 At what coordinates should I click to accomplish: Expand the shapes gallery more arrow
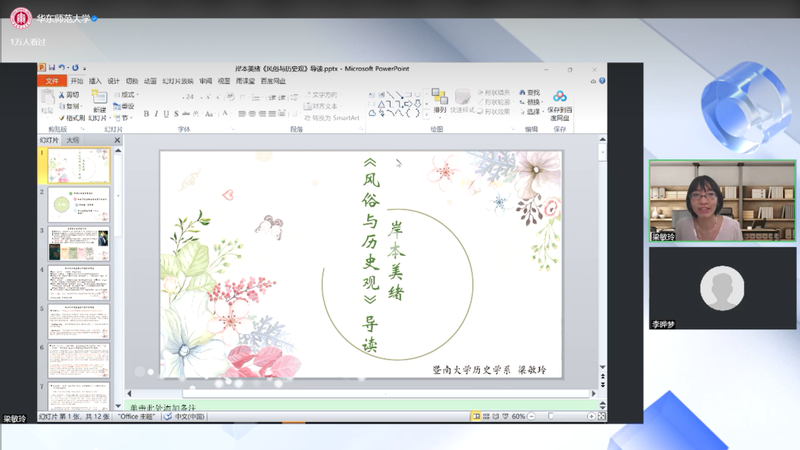[424, 113]
